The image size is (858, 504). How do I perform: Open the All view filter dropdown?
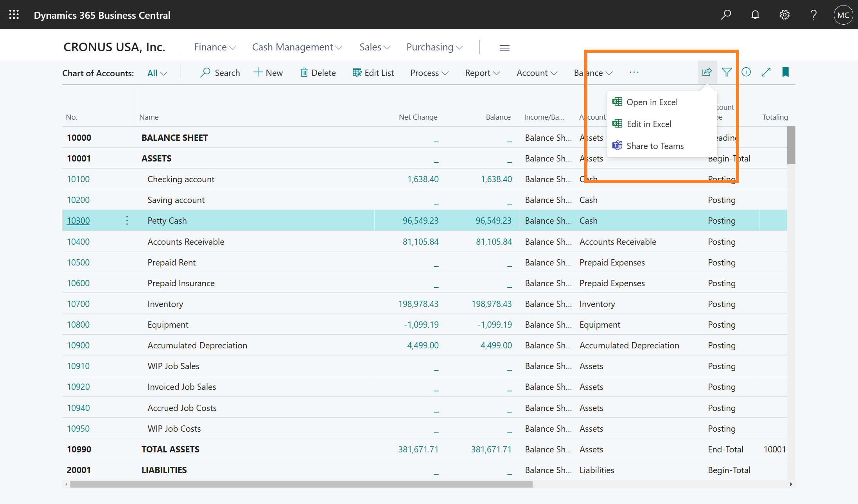pyautogui.click(x=157, y=73)
